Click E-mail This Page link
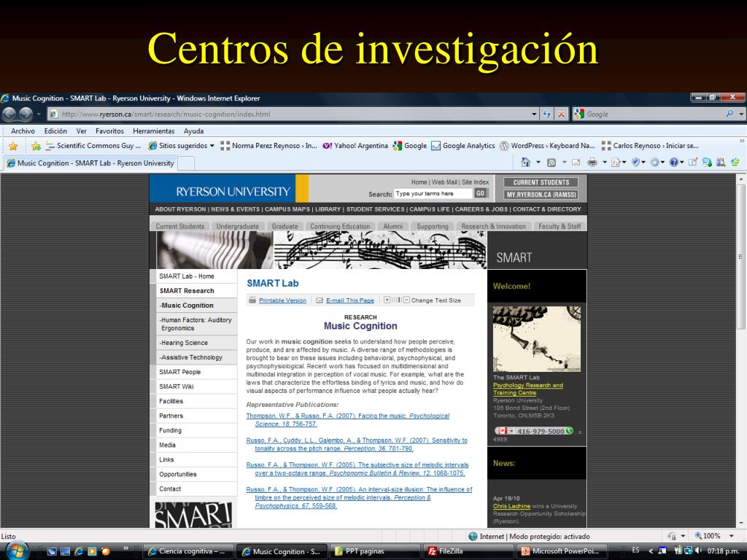 (350, 300)
